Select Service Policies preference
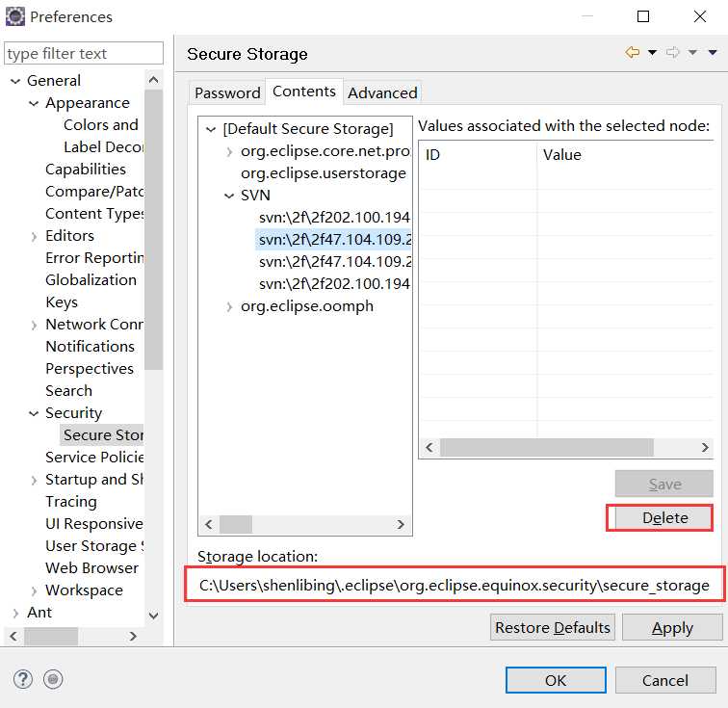Screen dimensions: 728x708 coord(94,458)
